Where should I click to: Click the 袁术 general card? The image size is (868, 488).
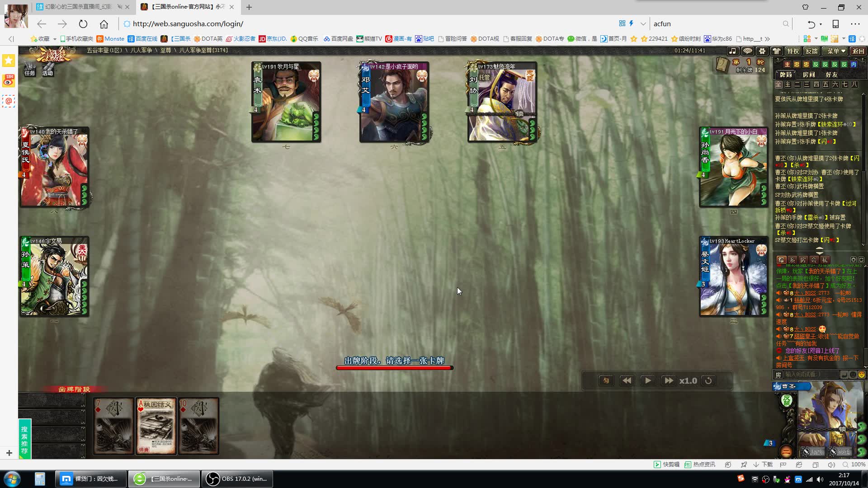[286, 102]
